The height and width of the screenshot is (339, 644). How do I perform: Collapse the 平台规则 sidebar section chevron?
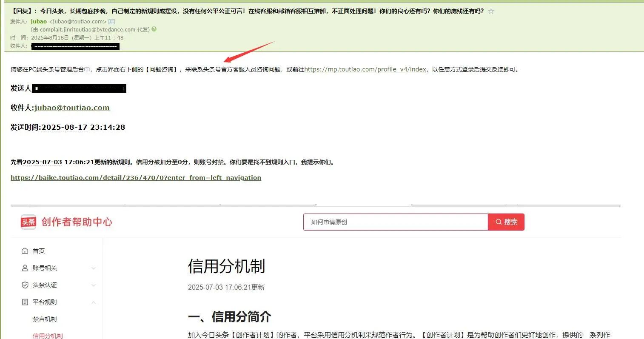[94, 302]
